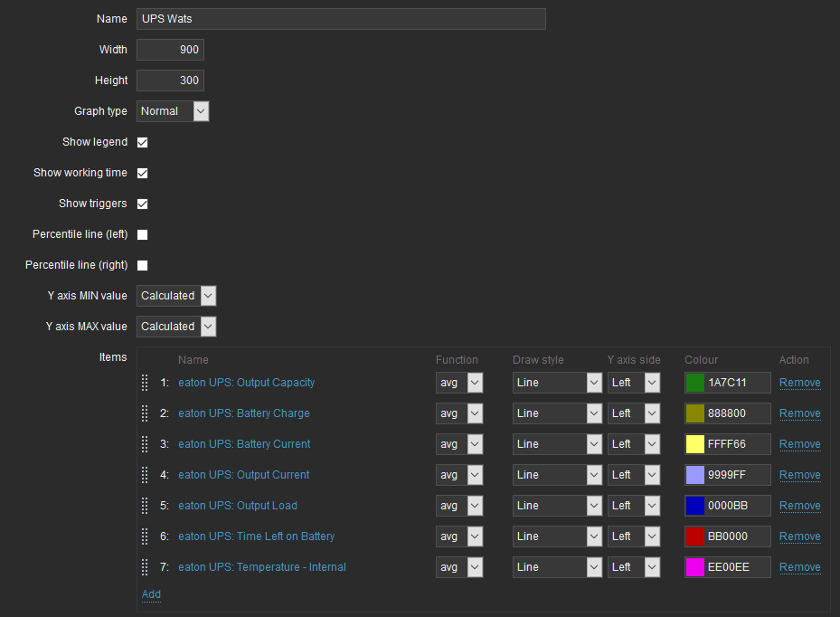
Task: Remove the Battery Current item
Action: (x=800, y=444)
